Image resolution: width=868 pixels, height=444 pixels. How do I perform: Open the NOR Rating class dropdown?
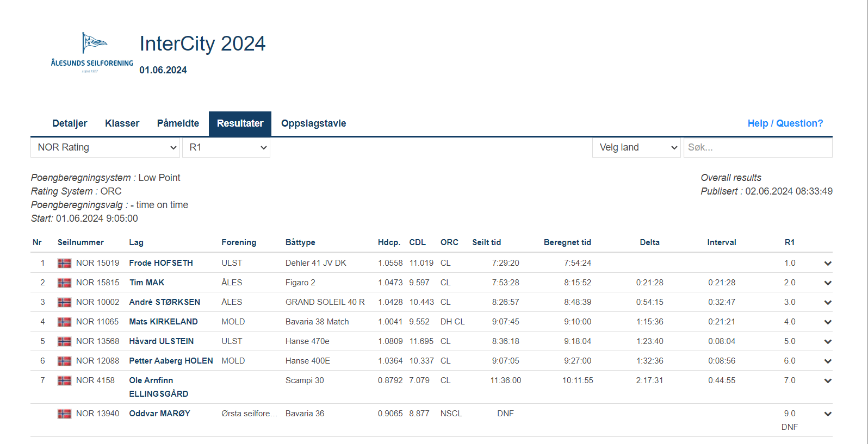click(106, 147)
